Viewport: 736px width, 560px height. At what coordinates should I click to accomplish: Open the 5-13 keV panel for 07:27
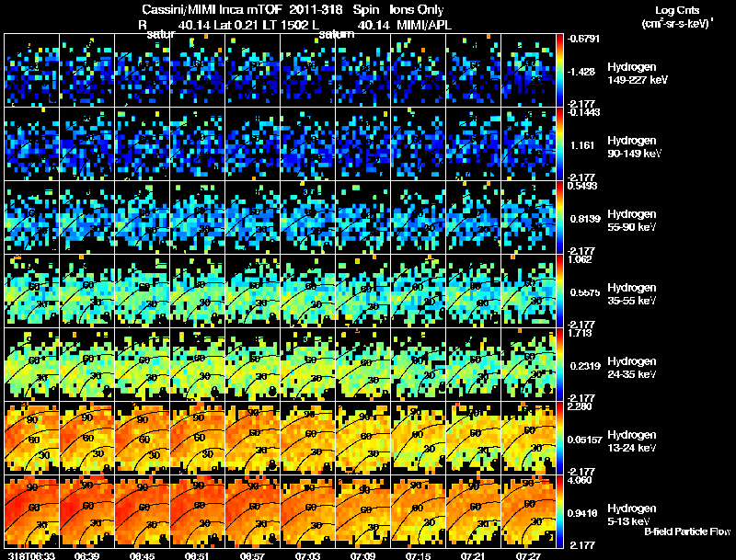(x=528, y=512)
